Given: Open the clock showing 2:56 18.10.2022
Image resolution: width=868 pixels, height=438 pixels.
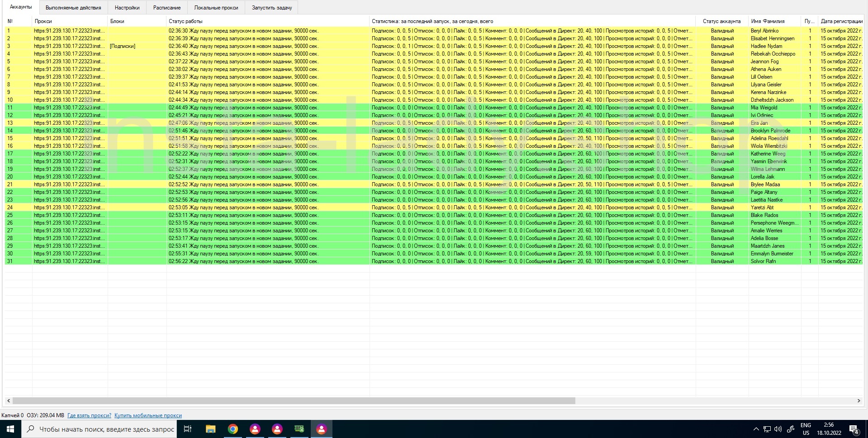Looking at the screenshot, I should (x=829, y=429).
